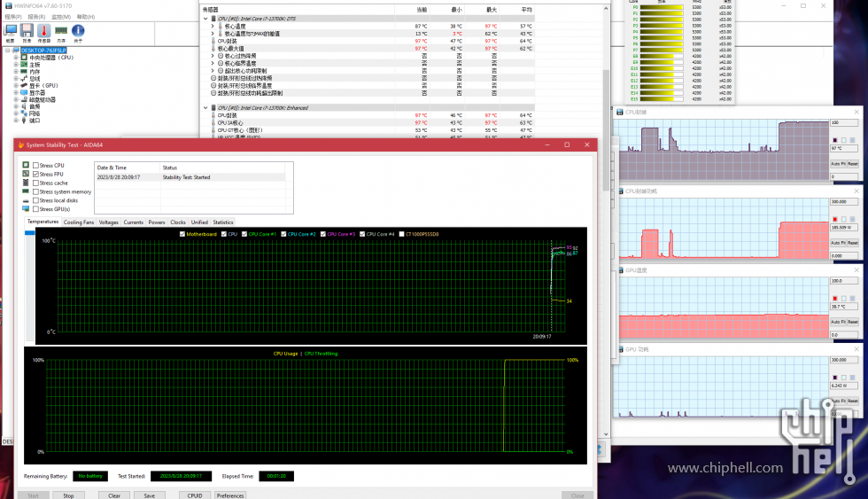Open the 程序(P) menu in HWiNFO
Image resolution: width=868 pixels, height=499 pixels.
[13, 17]
